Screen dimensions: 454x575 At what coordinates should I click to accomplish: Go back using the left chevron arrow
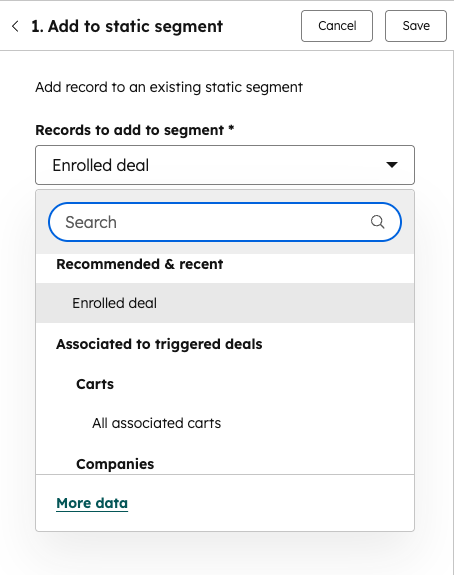coord(15,26)
